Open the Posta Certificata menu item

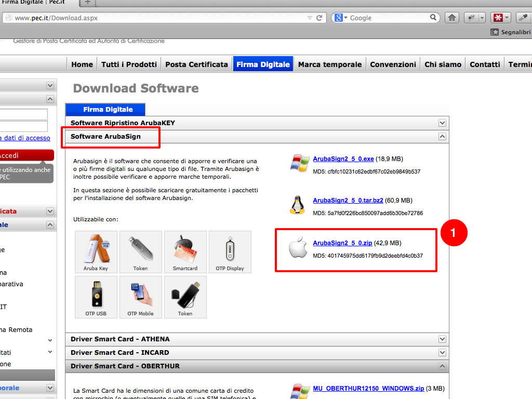tap(196, 64)
